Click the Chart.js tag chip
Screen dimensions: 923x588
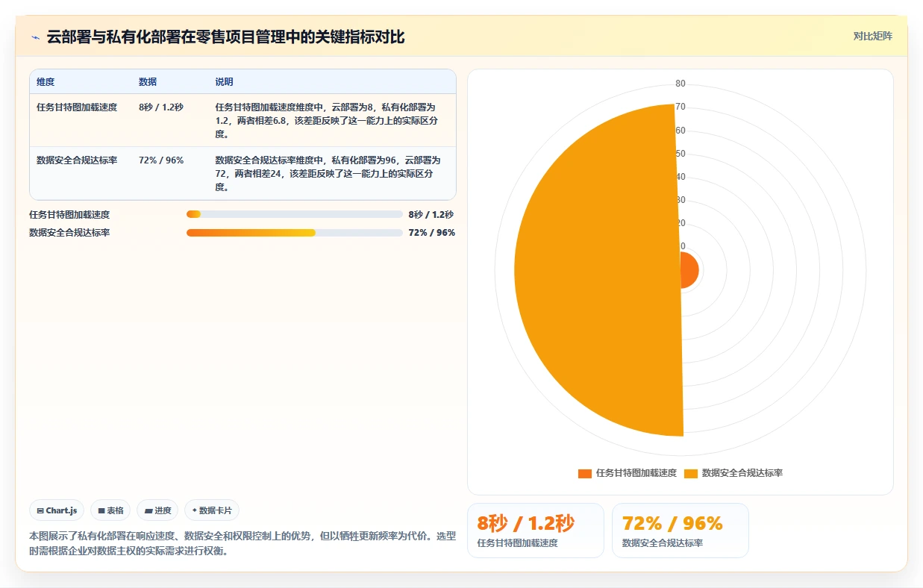(x=57, y=510)
